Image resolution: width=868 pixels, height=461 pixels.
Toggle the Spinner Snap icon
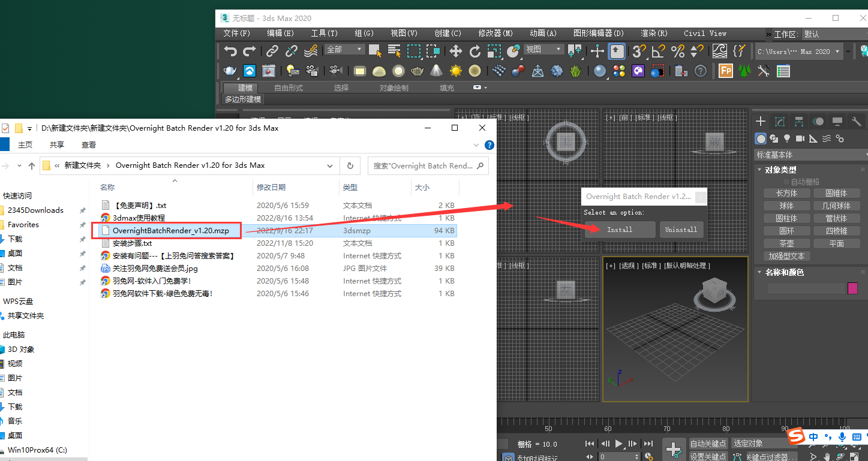[x=697, y=51]
